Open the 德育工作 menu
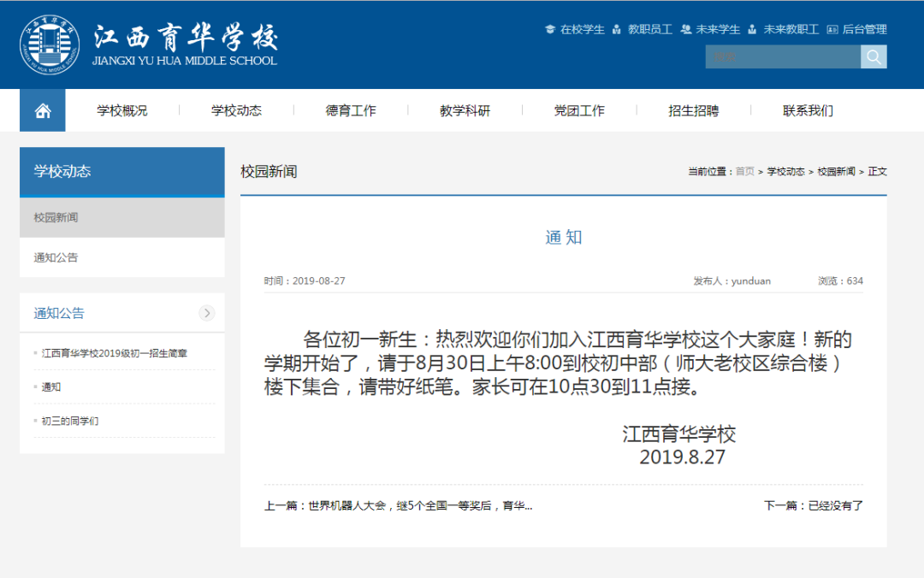Viewport: 924px width, 578px height. click(x=351, y=110)
